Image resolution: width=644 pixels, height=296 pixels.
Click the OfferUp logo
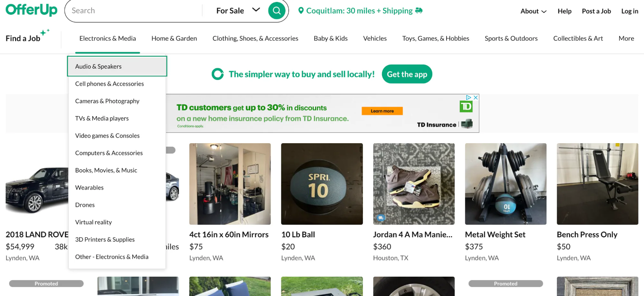click(x=31, y=10)
